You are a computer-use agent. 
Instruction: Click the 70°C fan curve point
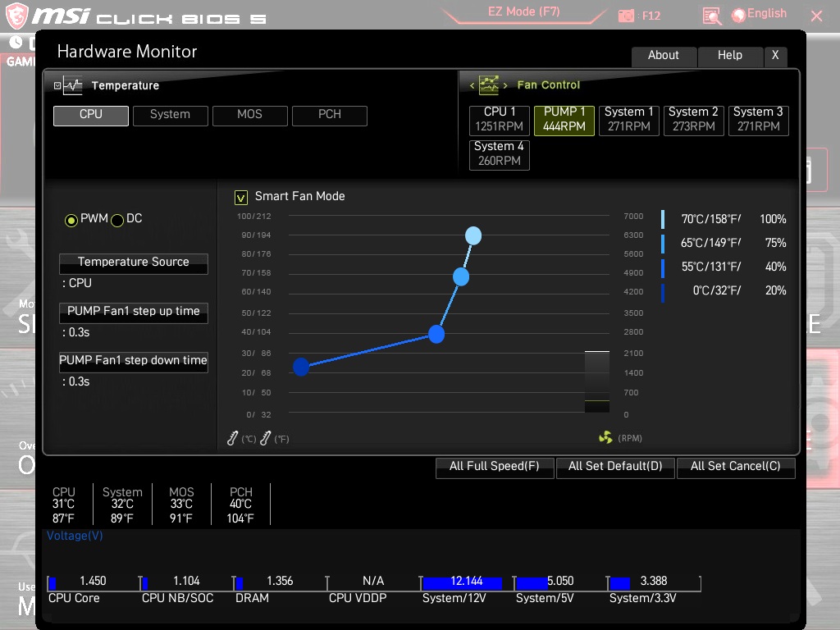(x=473, y=235)
